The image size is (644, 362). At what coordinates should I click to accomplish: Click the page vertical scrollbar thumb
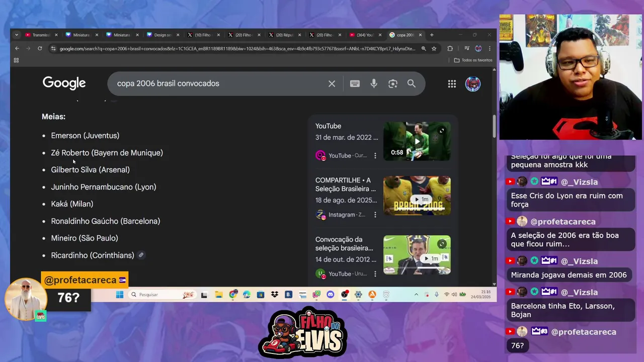point(494,127)
